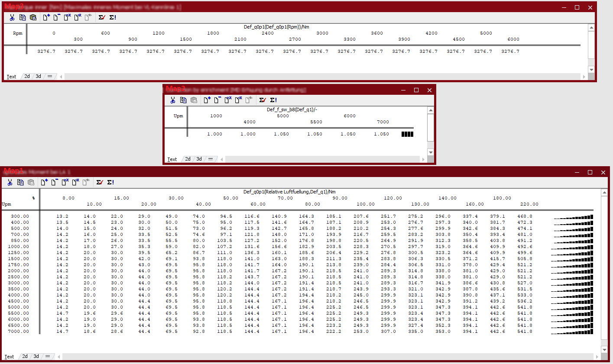Click the scissors Cut icon in Map3 toolbar
Image resolution: width=613 pixels, height=364 pixels.
pos(12,17)
